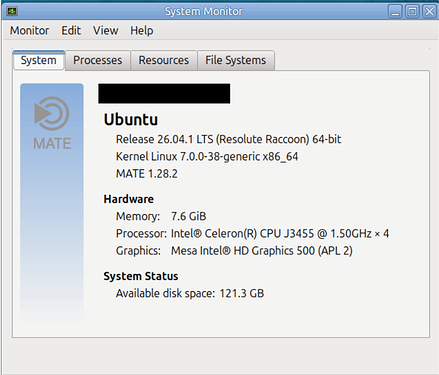The width and height of the screenshot is (439, 375).
Task: Click the System Monitor title text
Action: 204,12
